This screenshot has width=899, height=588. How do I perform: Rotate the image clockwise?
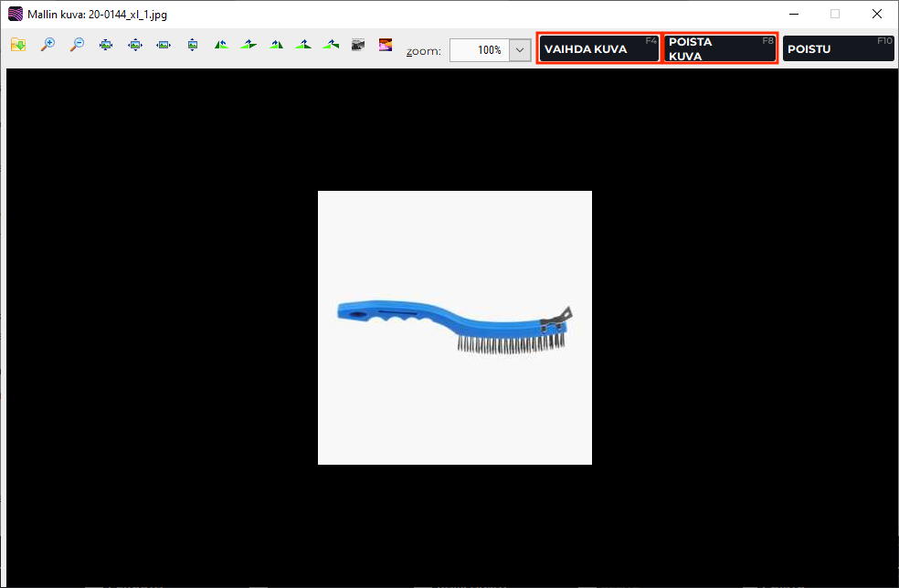tap(248, 44)
